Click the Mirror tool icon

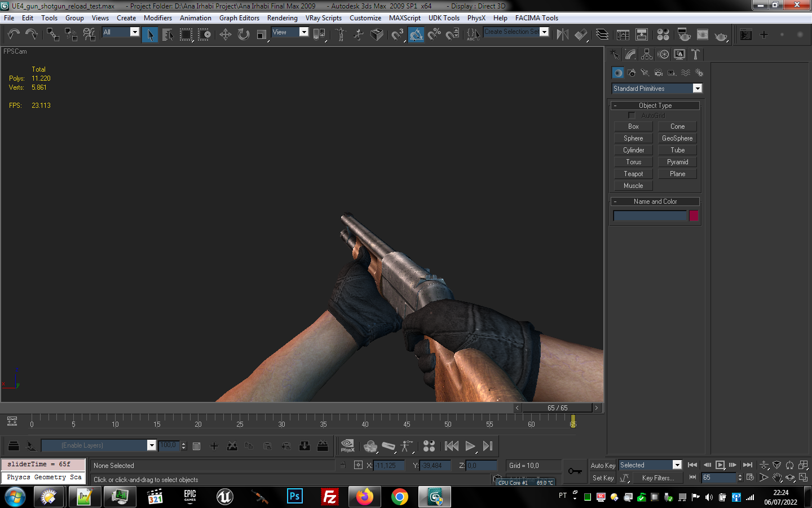point(562,35)
